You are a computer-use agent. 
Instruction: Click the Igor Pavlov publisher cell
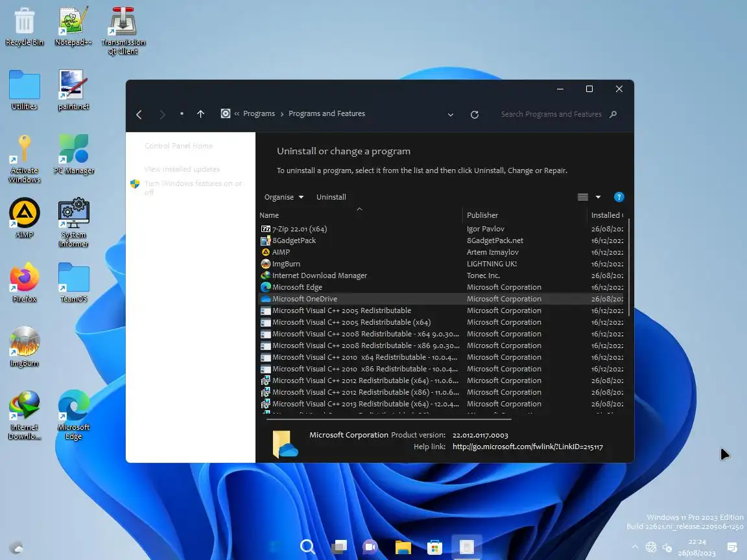tap(486, 229)
